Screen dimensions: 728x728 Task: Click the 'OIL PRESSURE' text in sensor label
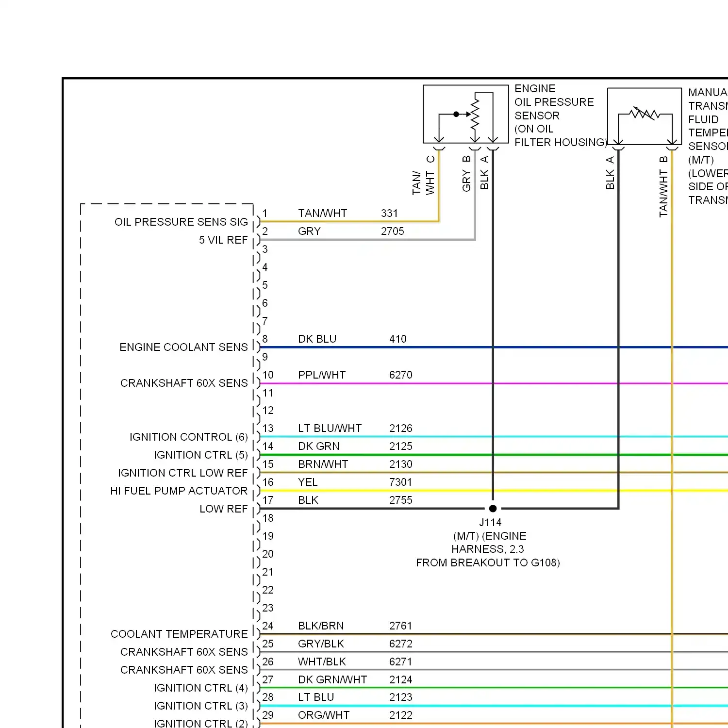coord(554,102)
